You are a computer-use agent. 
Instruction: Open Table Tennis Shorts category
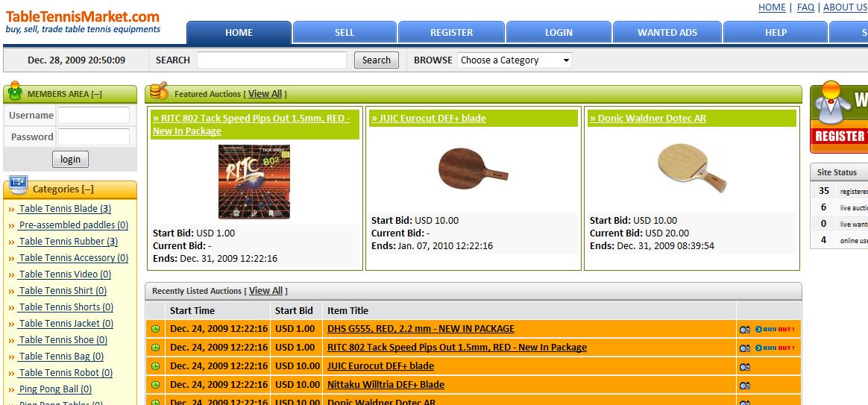pyautogui.click(x=66, y=307)
